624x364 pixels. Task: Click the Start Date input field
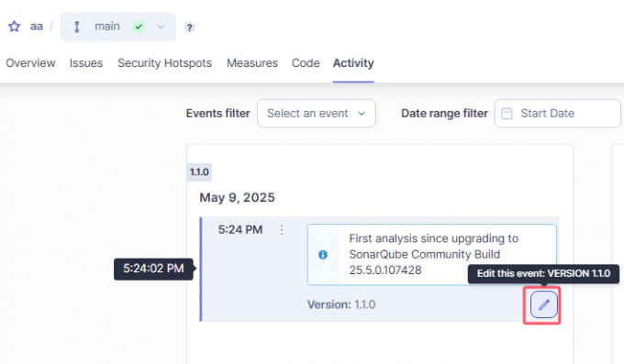tap(558, 114)
